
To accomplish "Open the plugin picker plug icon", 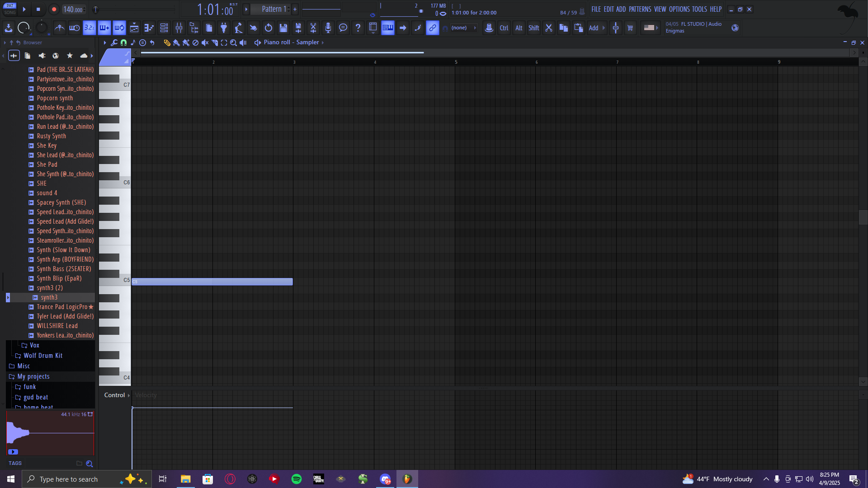I will click(224, 28).
